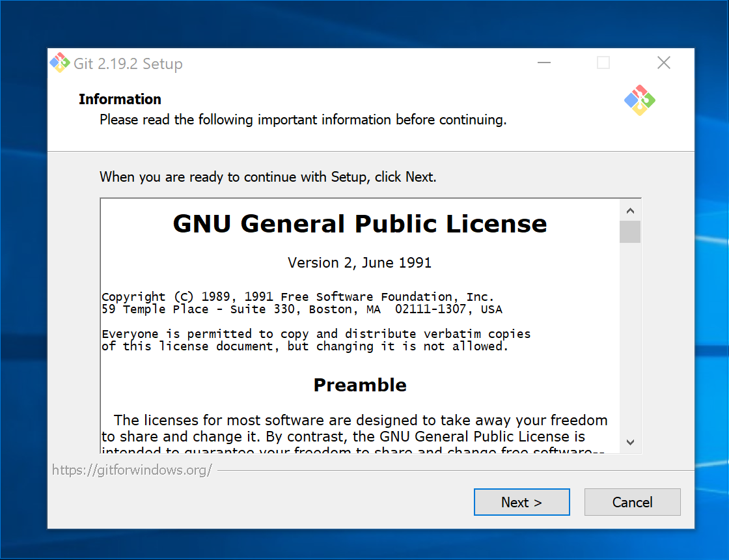Cancel the Git setup

632,502
